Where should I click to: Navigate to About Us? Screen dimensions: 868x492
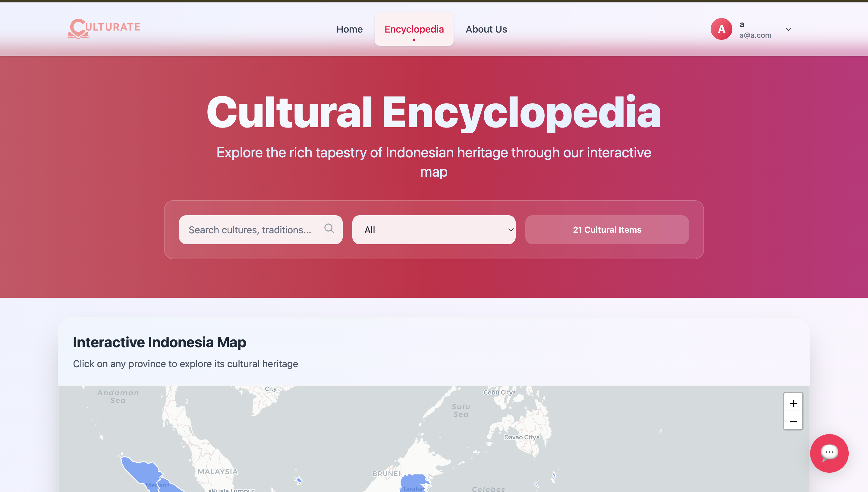[x=486, y=29]
